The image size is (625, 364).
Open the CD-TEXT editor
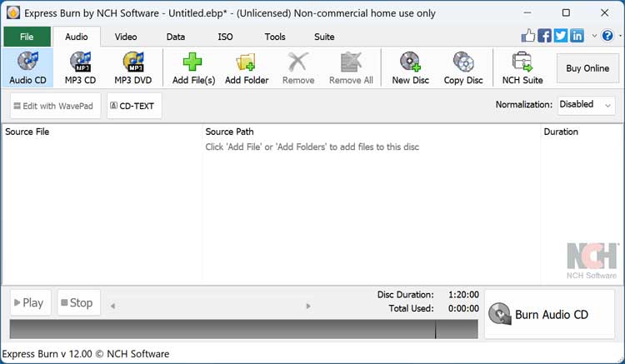pos(134,106)
